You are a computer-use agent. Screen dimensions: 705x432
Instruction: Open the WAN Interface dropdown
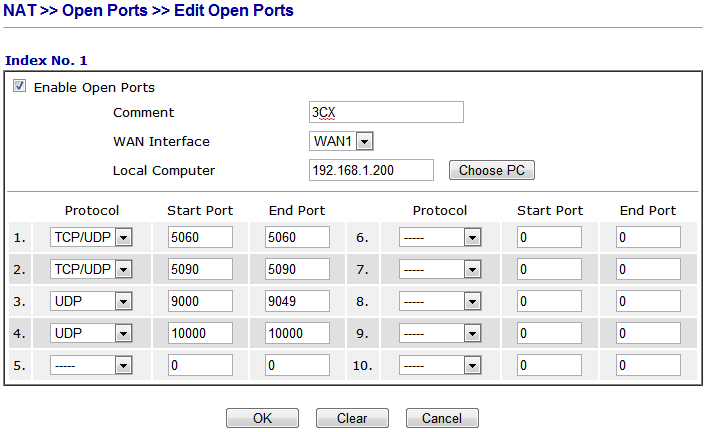[341, 141]
